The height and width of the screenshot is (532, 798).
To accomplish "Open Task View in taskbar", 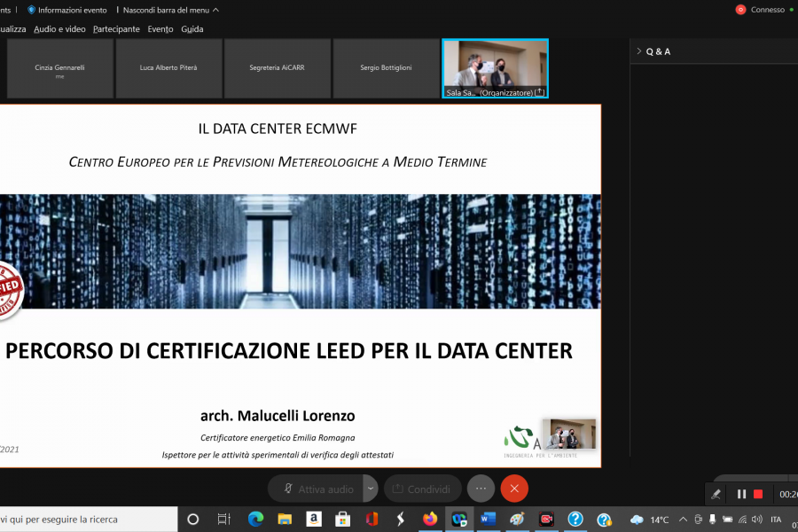I will pyautogui.click(x=224, y=520).
